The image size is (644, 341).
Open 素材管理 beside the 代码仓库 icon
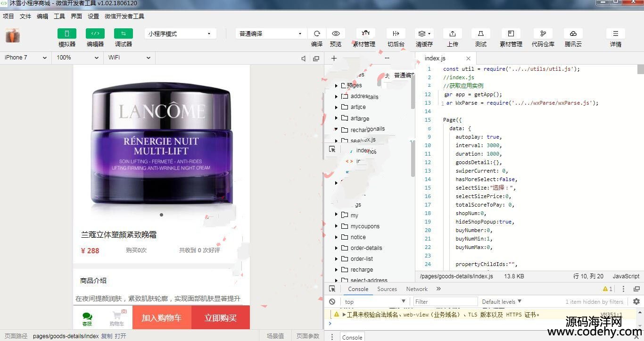511,33
